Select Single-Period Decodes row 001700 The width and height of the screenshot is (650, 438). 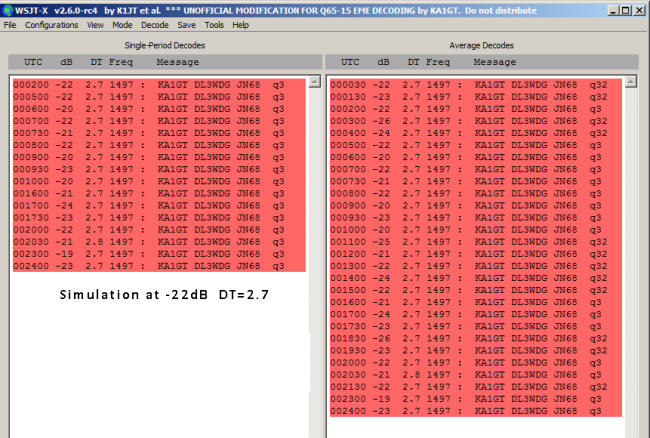[159, 206]
